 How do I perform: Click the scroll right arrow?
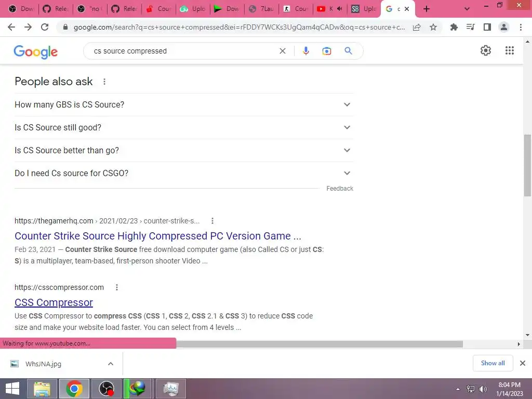tap(519, 344)
